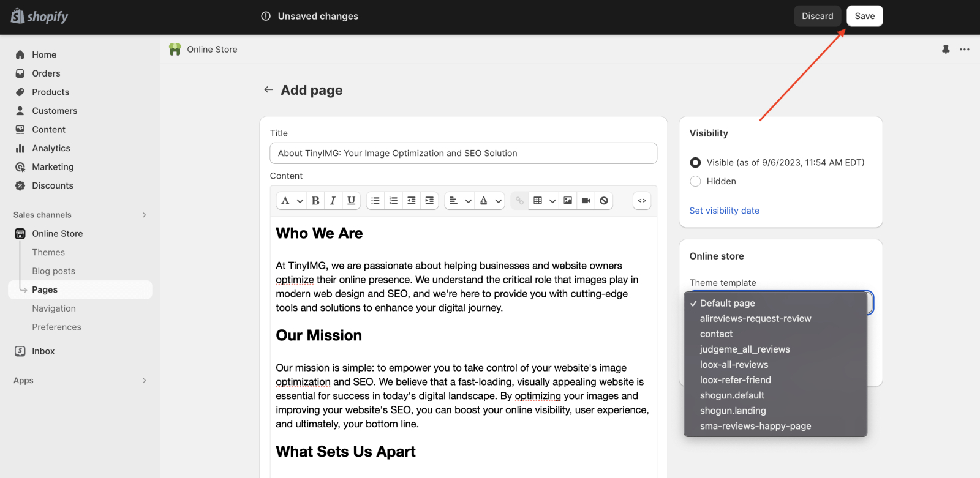
Task: Click Discard button
Action: [818, 16]
